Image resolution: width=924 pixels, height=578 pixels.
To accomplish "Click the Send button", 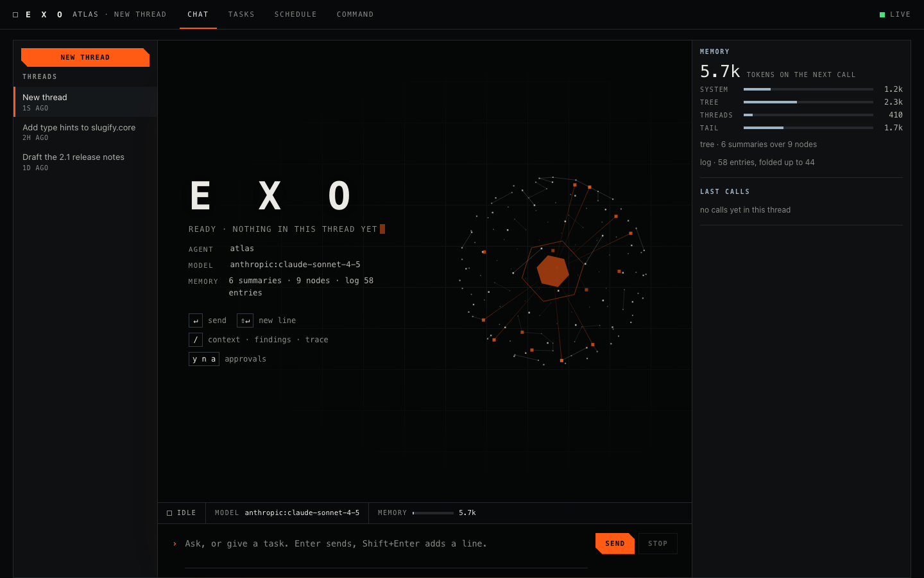I will click(615, 543).
